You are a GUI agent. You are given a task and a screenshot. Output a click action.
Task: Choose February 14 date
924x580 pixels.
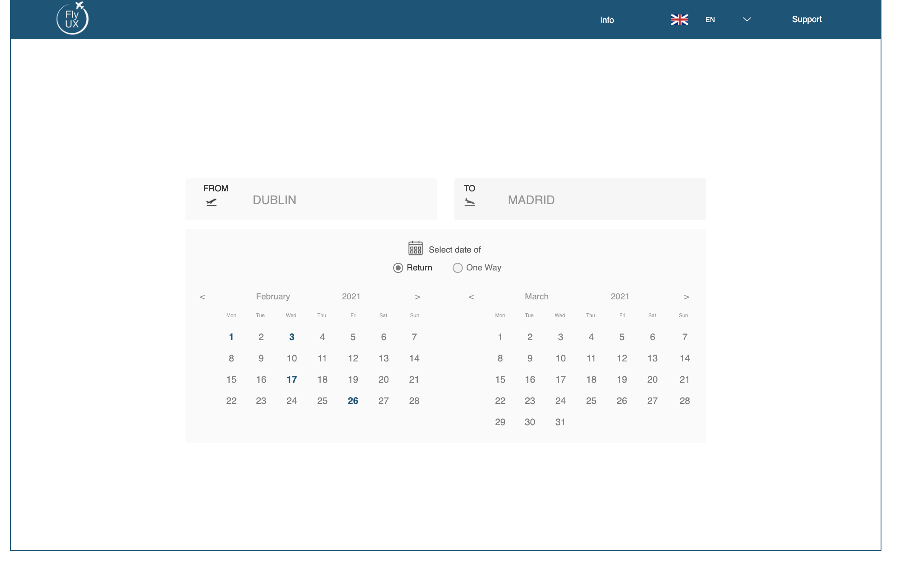coord(414,358)
